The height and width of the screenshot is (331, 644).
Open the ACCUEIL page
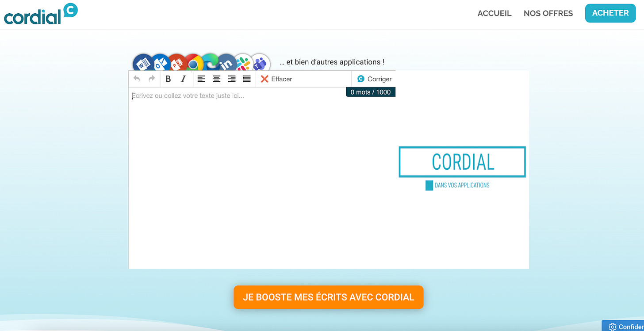(494, 13)
